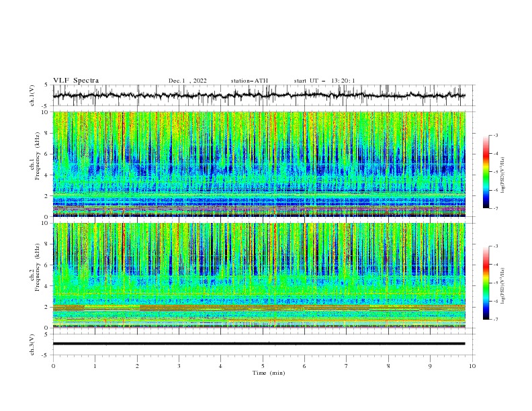Viewport: 532px width, 411px height.
Task: Select the "start UT = 13:20:1" text
Action: 324,81
